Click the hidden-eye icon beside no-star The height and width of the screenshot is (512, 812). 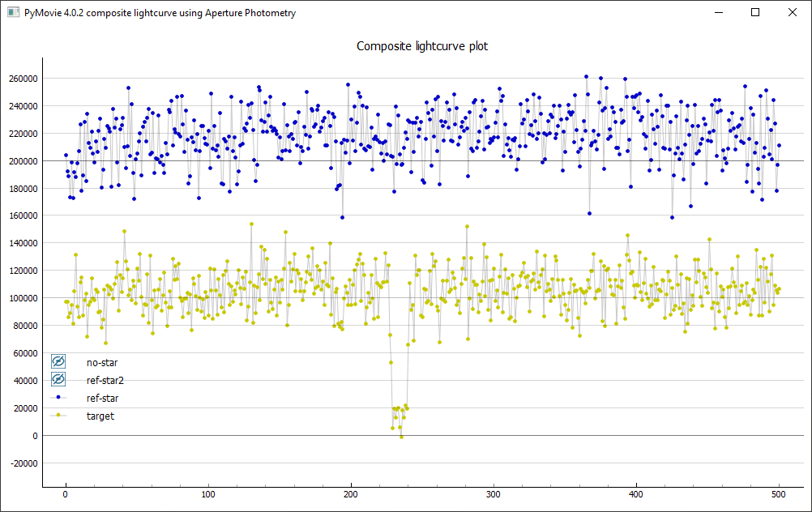(58, 362)
